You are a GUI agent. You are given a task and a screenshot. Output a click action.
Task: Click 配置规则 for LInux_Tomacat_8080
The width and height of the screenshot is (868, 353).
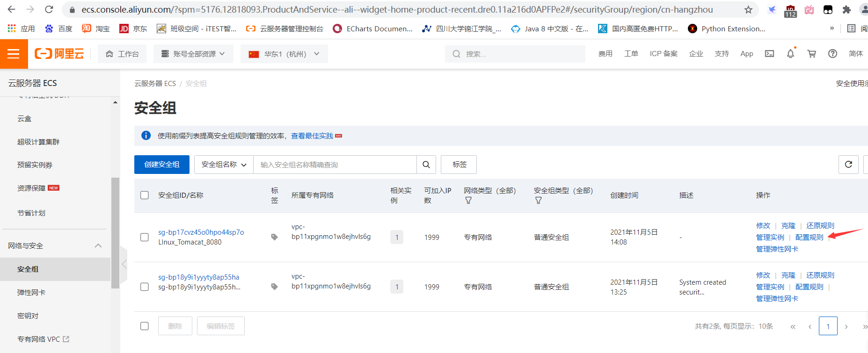809,237
